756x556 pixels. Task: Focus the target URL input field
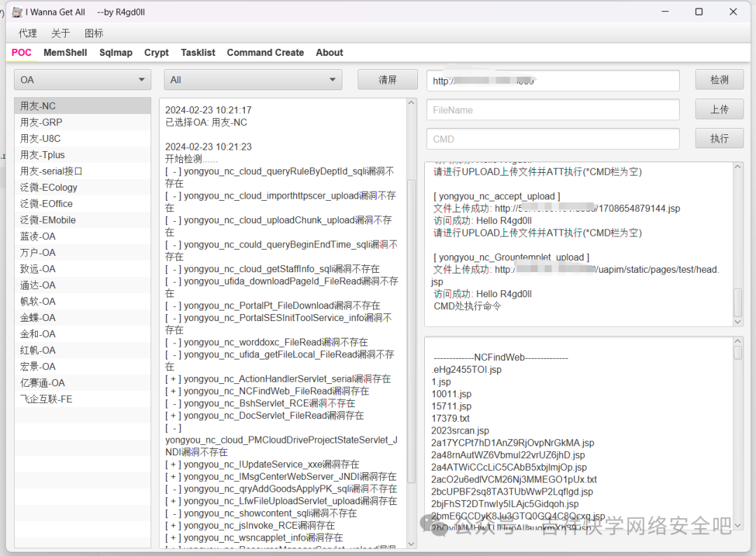pyautogui.click(x=553, y=80)
